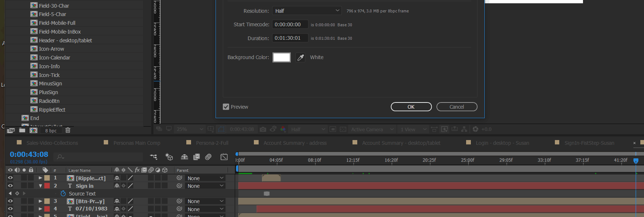Click OK in the Composition Settings dialog
This screenshot has height=217, width=644.
pos(411,107)
